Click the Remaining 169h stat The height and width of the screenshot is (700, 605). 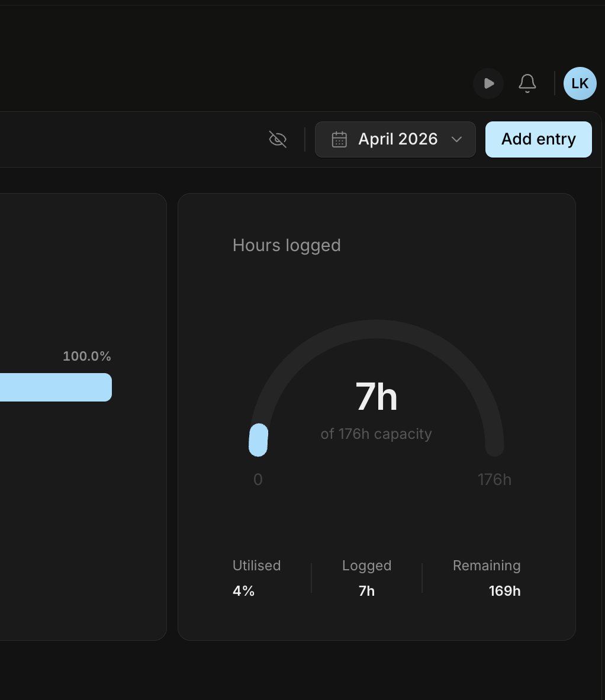(x=487, y=577)
